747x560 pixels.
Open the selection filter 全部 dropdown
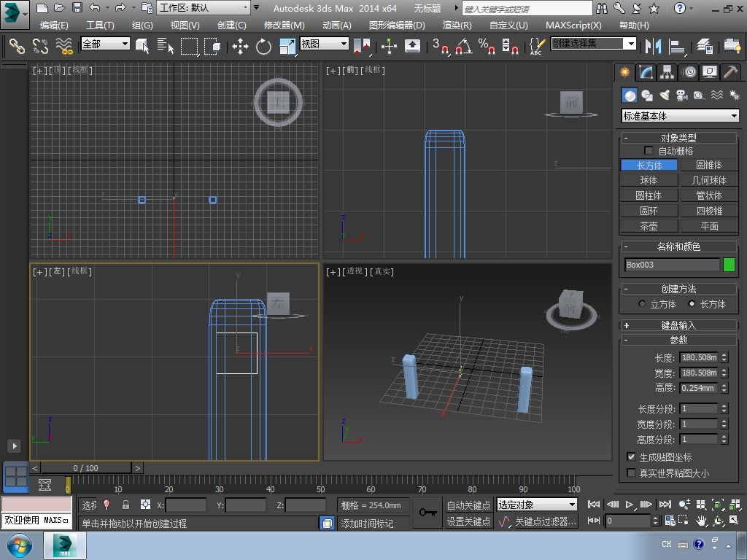[x=105, y=44]
